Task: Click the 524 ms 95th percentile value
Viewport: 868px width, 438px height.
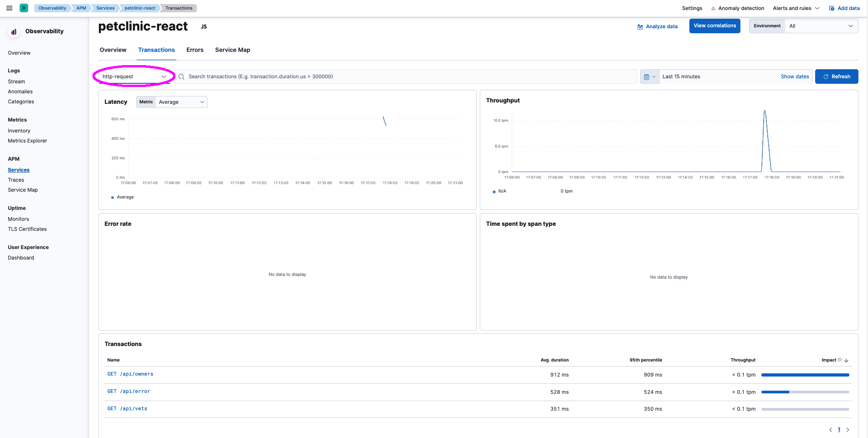Action: [x=653, y=392]
